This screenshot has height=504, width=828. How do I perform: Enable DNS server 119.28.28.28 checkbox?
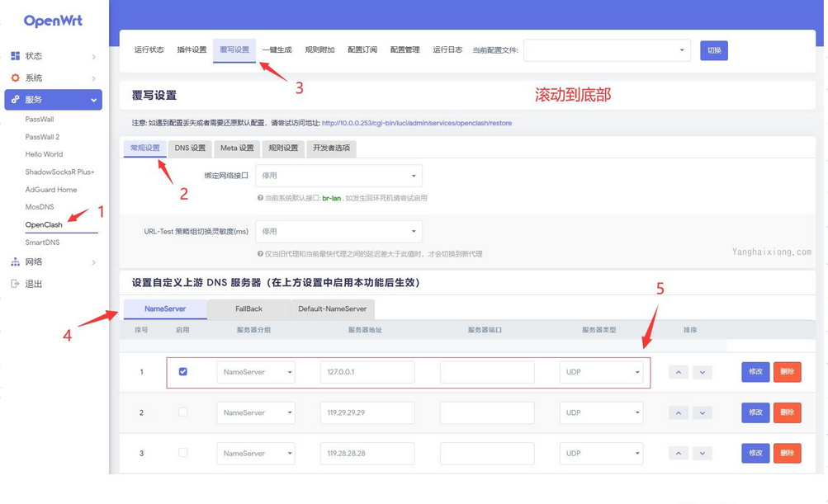182,452
